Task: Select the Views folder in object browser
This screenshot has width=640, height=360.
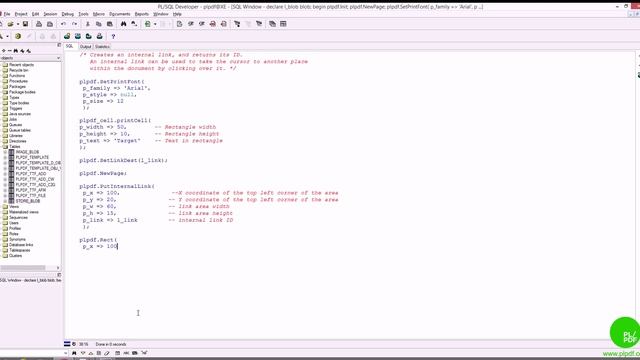Action: pos(13,207)
